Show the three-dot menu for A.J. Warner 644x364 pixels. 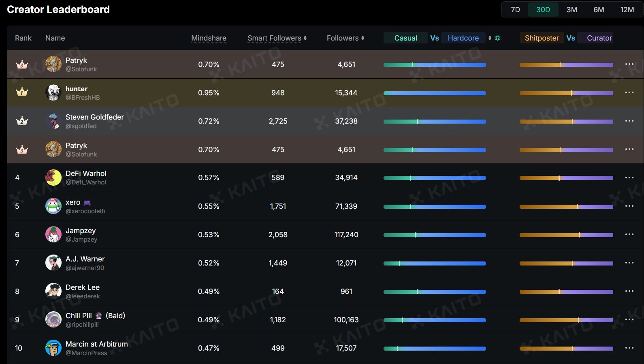pos(629,263)
